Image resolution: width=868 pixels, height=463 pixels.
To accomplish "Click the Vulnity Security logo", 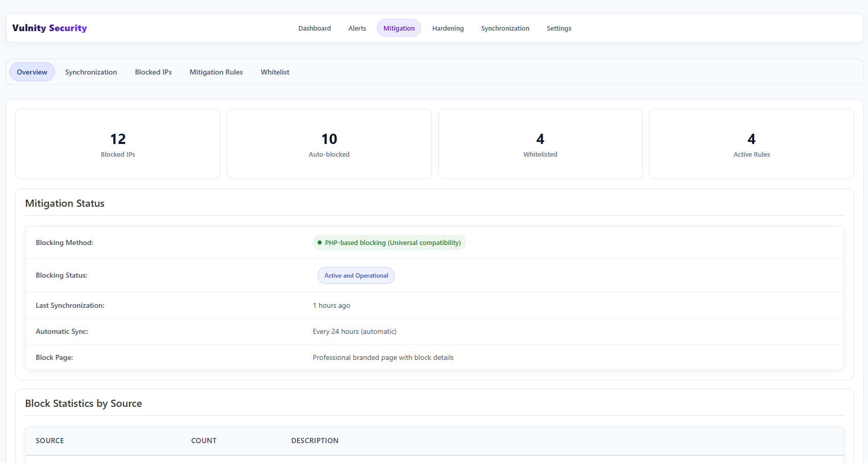I will [49, 28].
